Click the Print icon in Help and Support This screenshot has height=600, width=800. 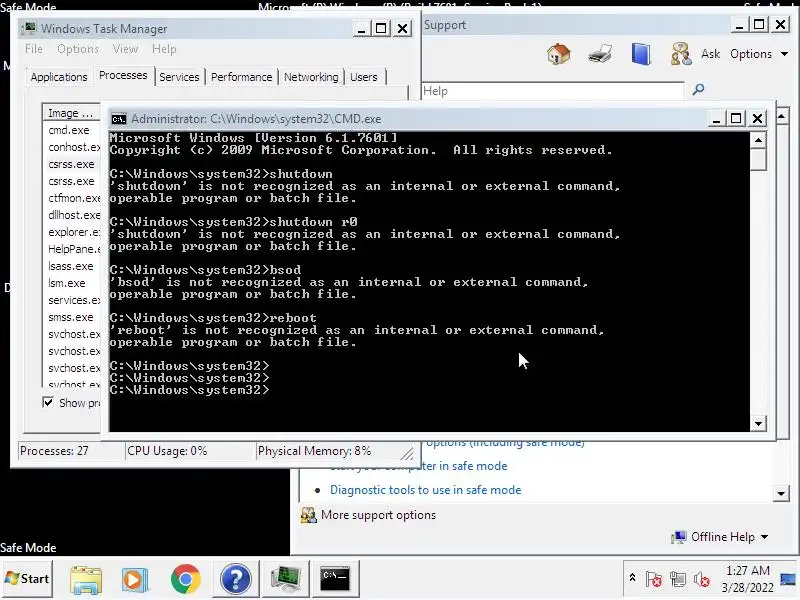pyautogui.click(x=600, y=54)
